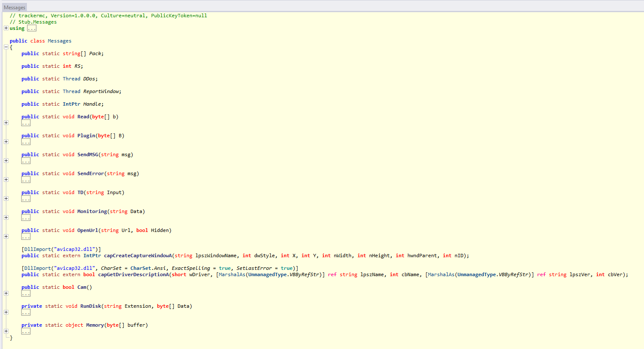Expand Read method via its gutter plus
This screenshot has height=349, width=644.
click(6, 123)
